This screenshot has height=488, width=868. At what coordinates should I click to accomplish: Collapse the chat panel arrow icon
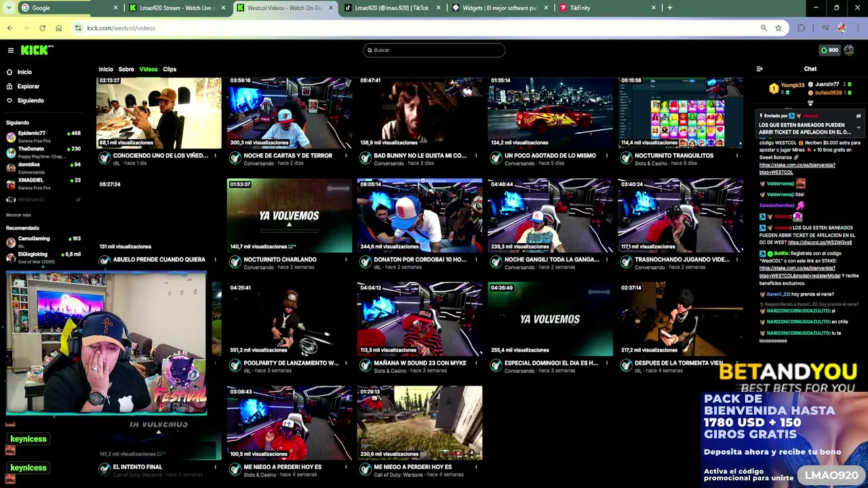coord(759,68)
